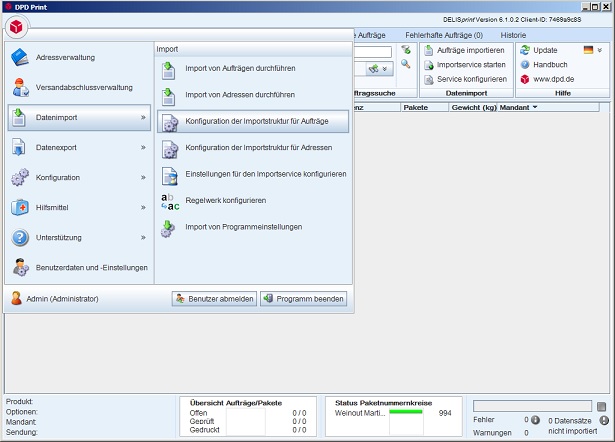Select Import von Programmeinstellungen
The height and width of the screenshot is (442, 615).
pos(243,226)
